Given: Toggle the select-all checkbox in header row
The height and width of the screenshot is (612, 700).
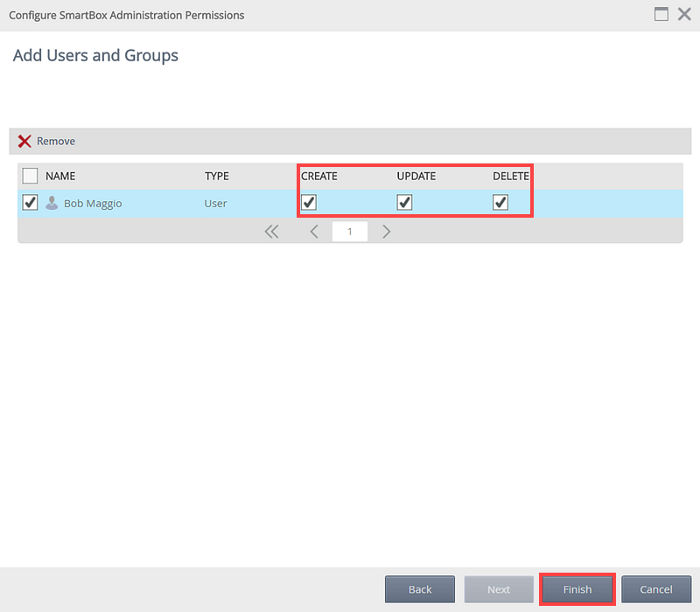Looking at the screenshot, I should (x=30, y=176).
